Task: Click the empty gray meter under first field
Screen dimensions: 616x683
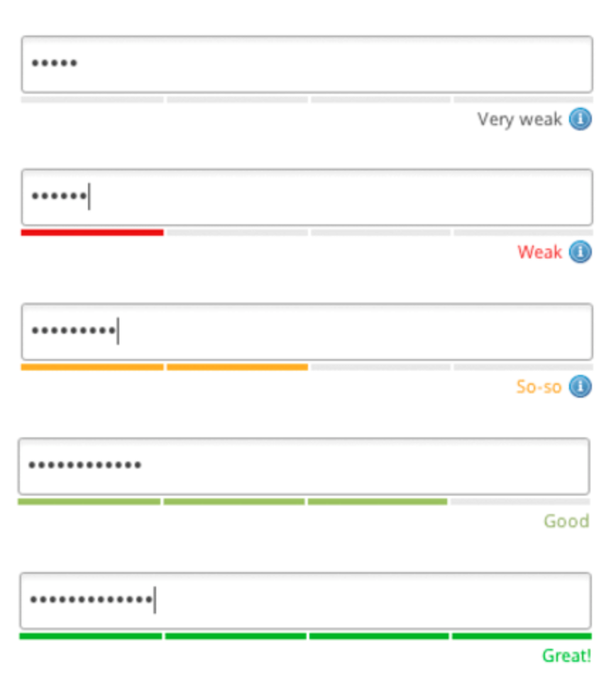Action: tap(307, 99)
